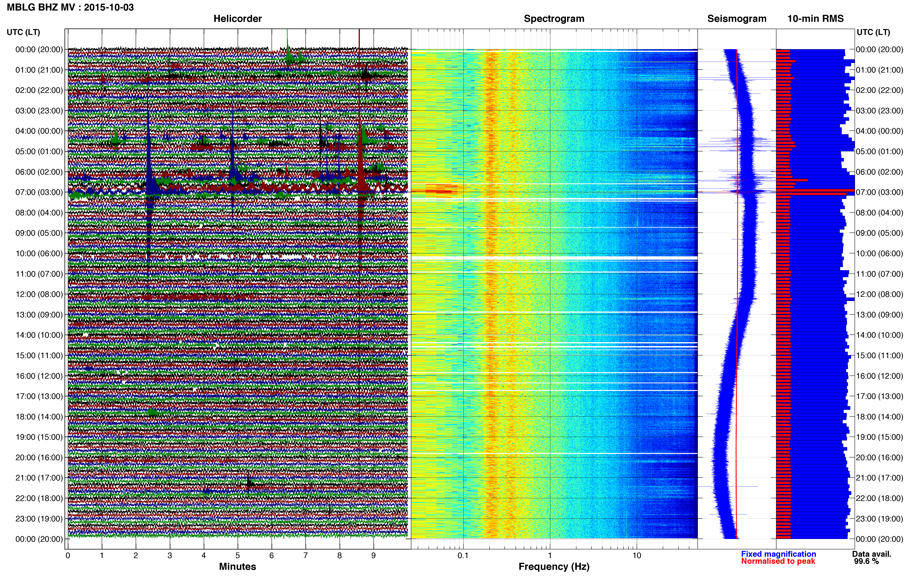Click tick label 3 on the Minutes axis
924x578 pixels.
pyautogui.click(x=170, y=555)
